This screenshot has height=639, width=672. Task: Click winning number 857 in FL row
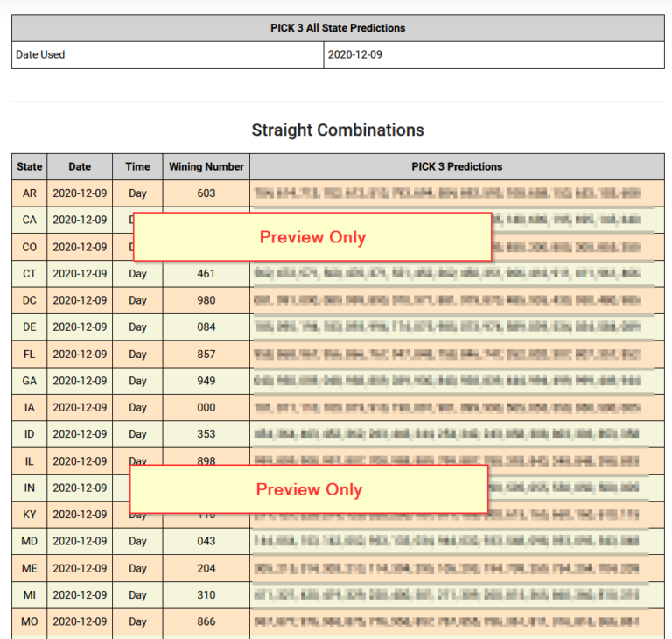pos(206,355)
